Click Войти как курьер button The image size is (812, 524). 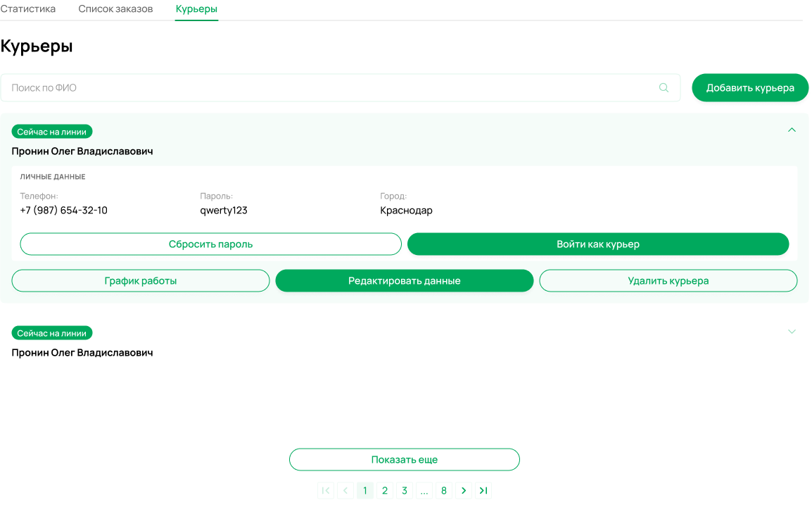[x=598, y=244]
